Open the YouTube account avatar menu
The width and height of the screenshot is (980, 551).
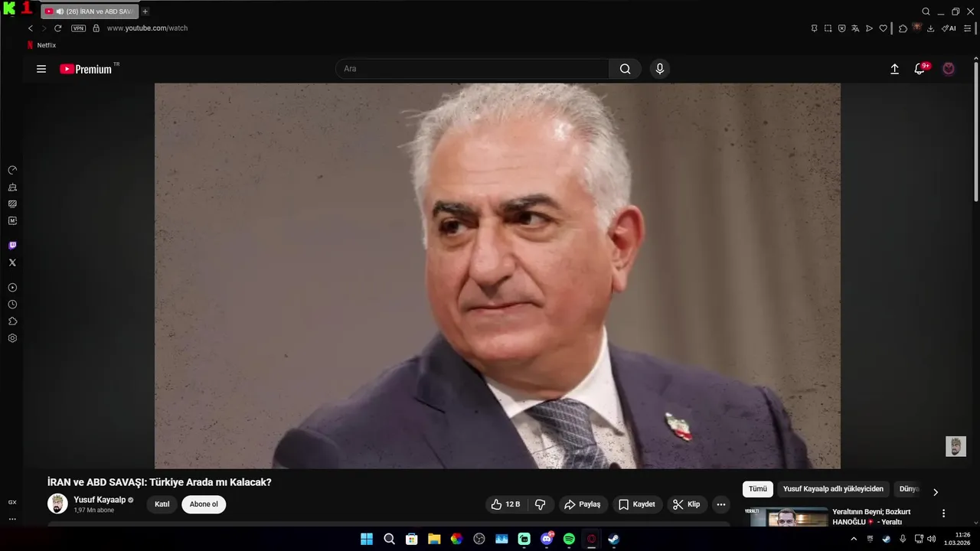click(x=949, y=69)
